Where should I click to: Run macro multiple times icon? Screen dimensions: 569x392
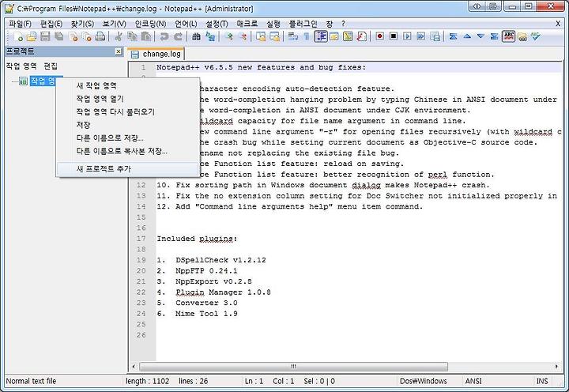[421, 36]
